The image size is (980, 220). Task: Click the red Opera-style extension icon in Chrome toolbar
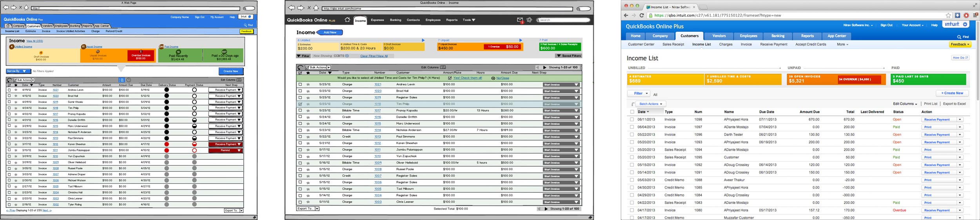coord(966,15)
